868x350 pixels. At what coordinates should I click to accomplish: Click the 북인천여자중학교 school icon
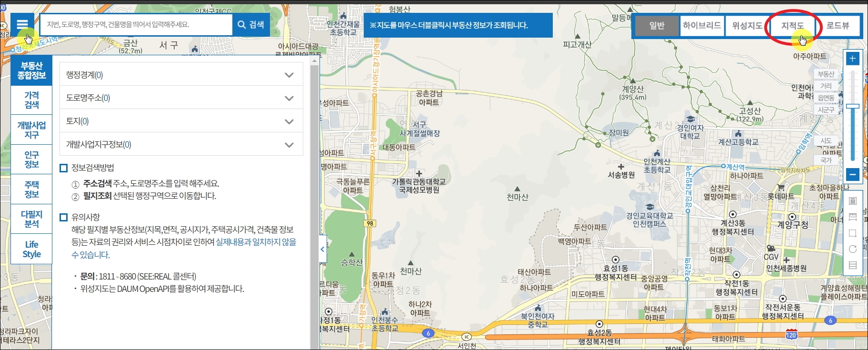[538, 308]
